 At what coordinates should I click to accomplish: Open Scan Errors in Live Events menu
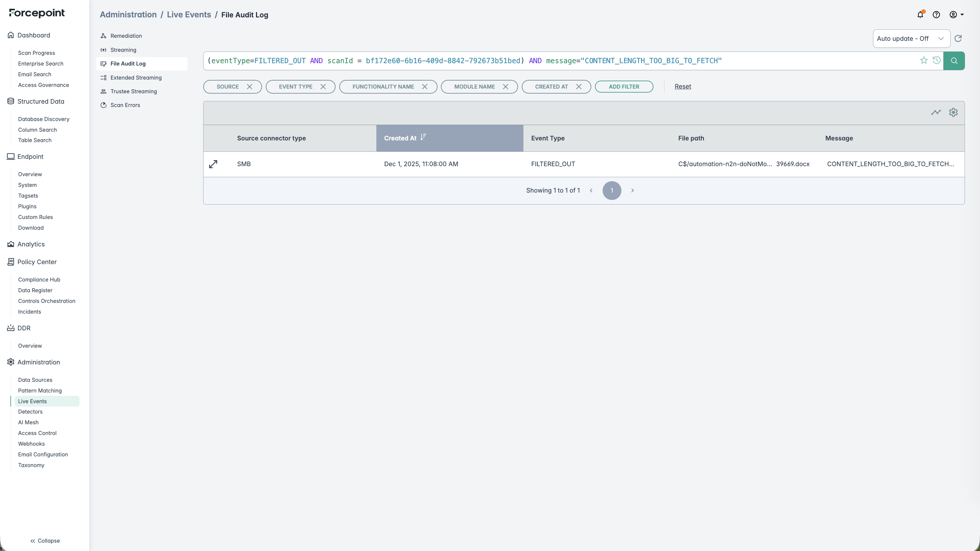[x=125, y=105]
